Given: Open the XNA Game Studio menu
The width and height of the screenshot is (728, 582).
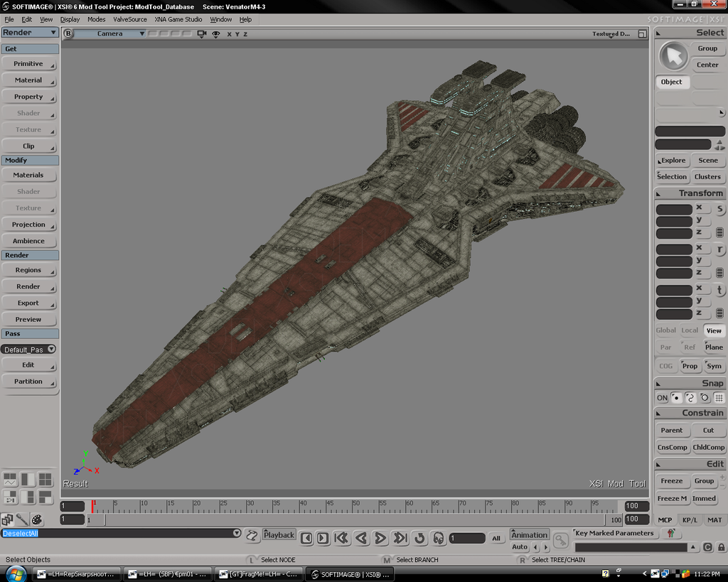Looking at the screenshot, I should tap(178, 19).
